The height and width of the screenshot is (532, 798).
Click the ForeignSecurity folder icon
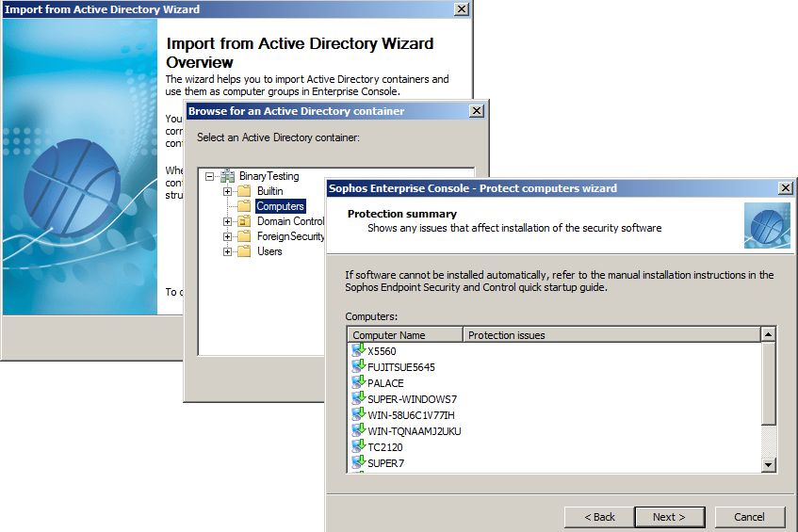[x=244, y=236]
